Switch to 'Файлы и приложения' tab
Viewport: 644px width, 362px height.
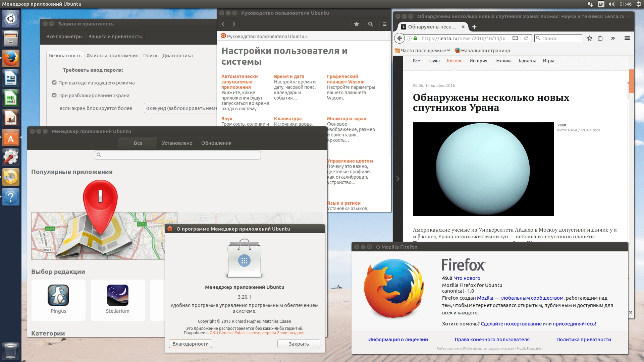click(x=112, y=56)
